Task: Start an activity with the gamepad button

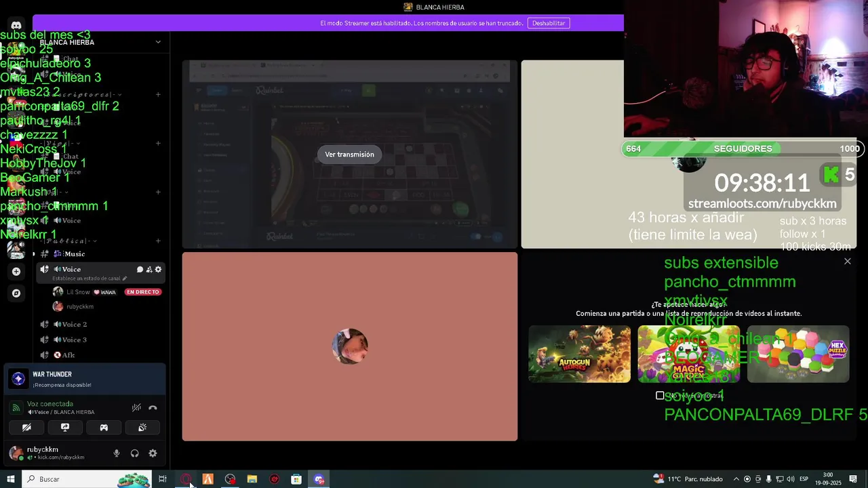Action: (104, 428)
